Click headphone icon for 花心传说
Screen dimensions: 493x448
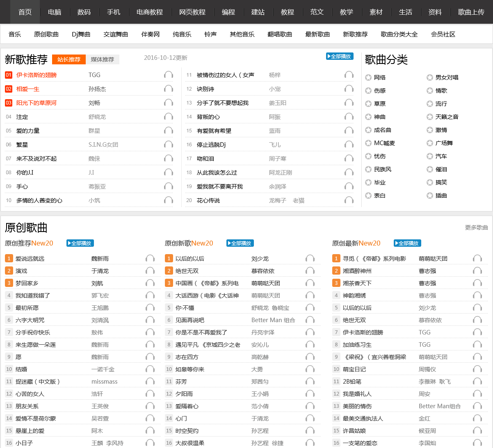tap(349, 200)
